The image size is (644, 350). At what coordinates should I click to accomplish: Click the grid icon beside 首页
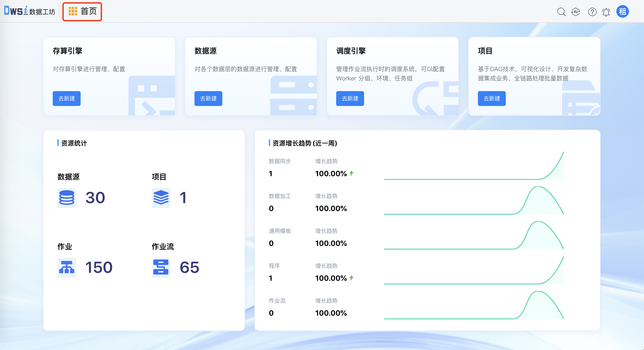click(x=73, y=11)
